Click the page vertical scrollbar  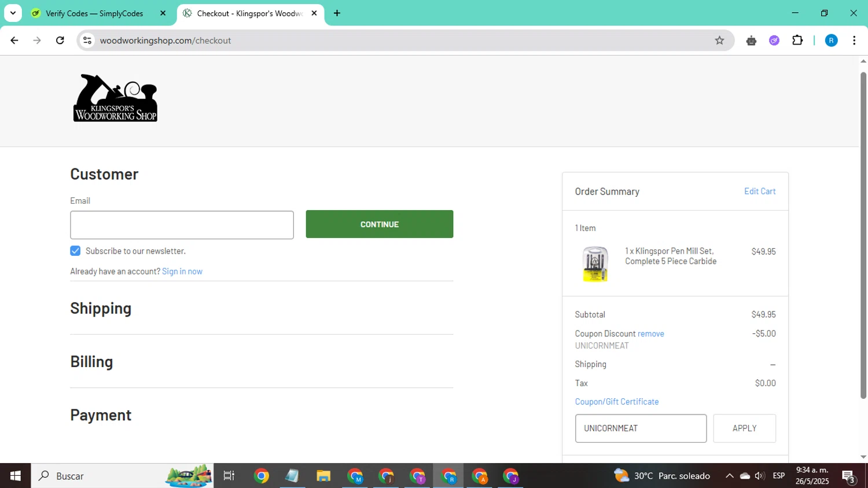pyautogui.click(x=863, y=234)
